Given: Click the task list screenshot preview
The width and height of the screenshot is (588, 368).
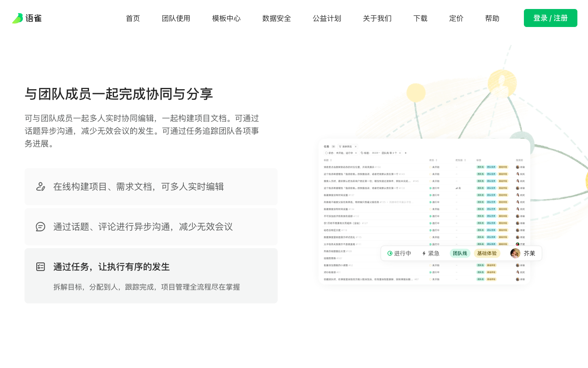Looking at the screenshot, I should [424, 204].
